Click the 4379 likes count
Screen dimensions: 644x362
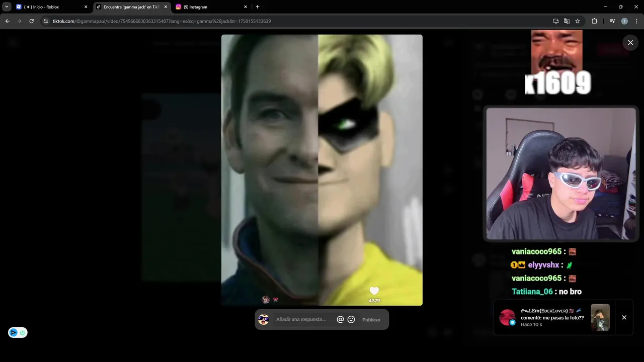pos(374,301)
